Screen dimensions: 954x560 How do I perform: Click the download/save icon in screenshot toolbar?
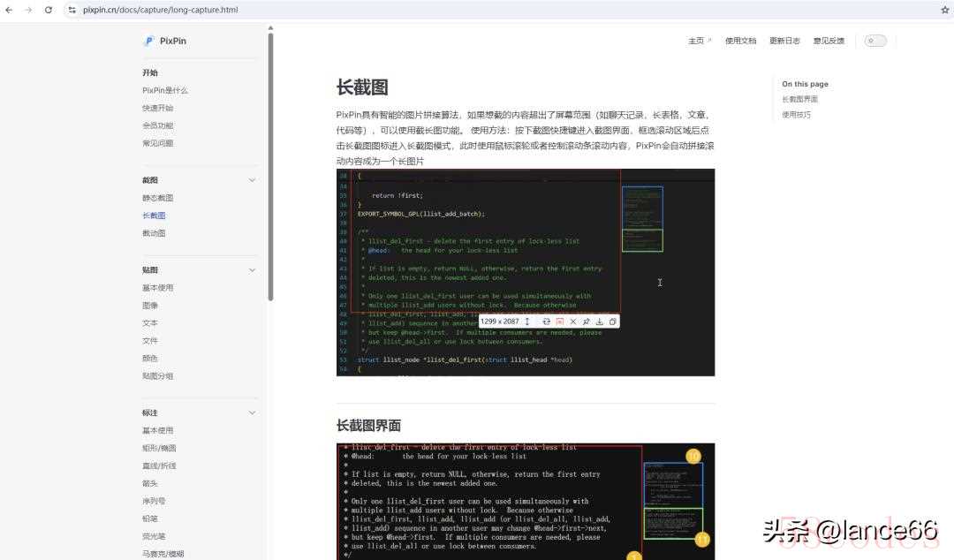click(x=599, y=322)
